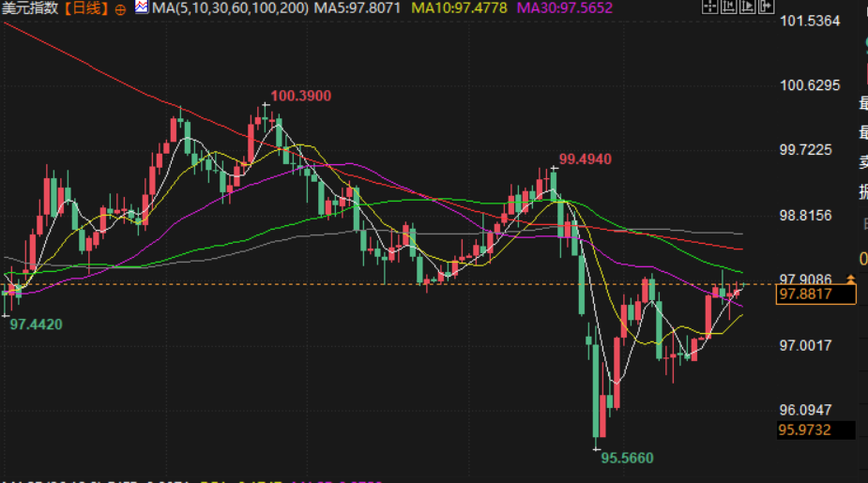Click the orange up-arrow marker above 97.8817
Screen dimensions: 868x483
coord(851,279)
